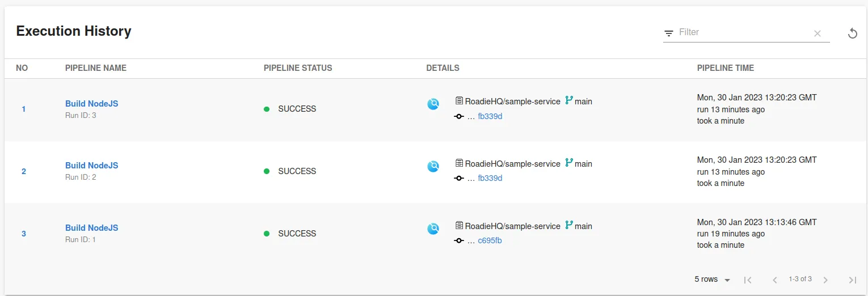Open the Build NodeJS pipeline with Run ID 3
This screenshot has height=296, width=868.
[92, 104]
